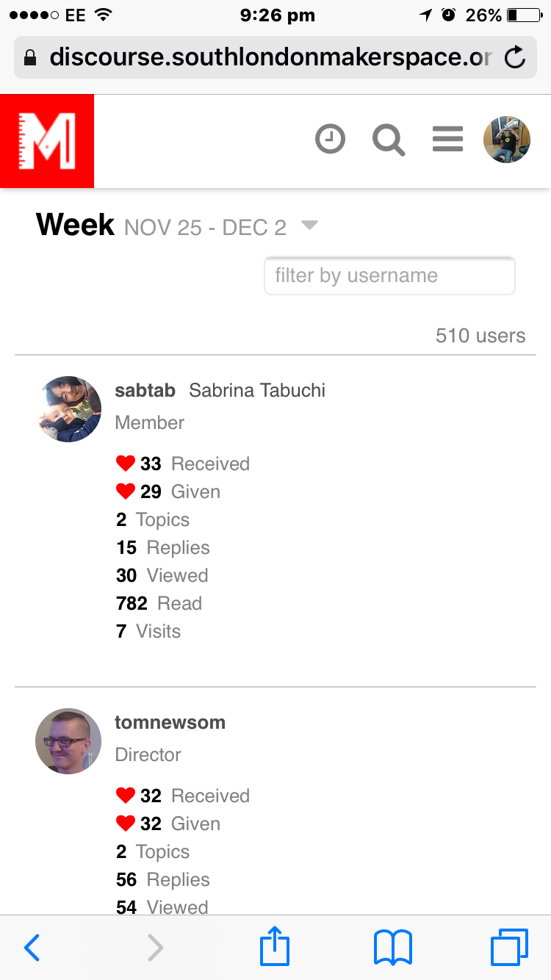Reload the page in Safari
Screen dimensions: 551x980
pos(516,57)
